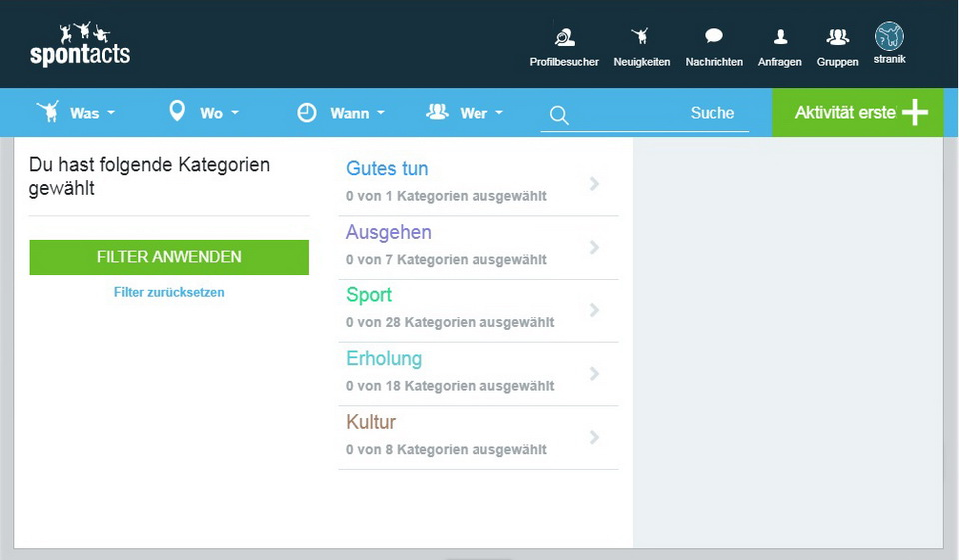The width and height of the screenshot is (959, 560).
Task: Click '0 von 7 Kategorien ausgewählt' text
Action: tap(446, 260)
